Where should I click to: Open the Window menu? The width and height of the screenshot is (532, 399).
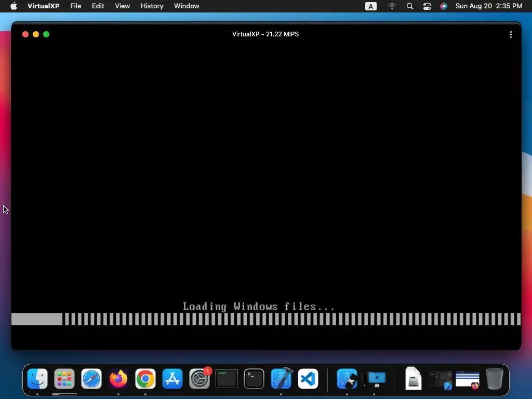click(x=187, y=6)
